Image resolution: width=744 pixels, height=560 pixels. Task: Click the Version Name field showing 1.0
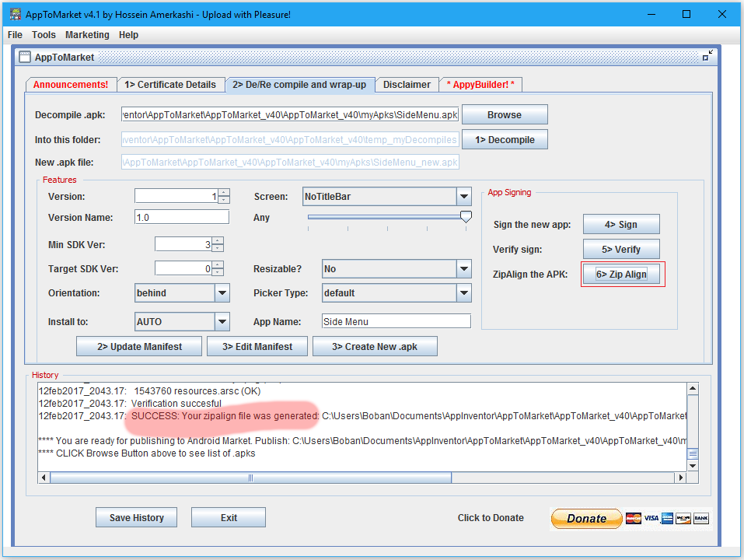pyautogui.click(x=182, y=217)
